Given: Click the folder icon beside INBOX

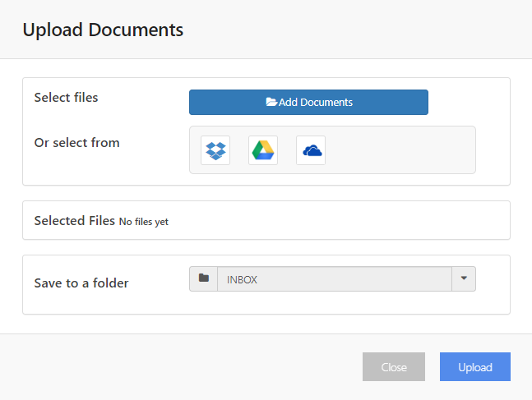Looking at the screenshot, I should coord(204,278).
